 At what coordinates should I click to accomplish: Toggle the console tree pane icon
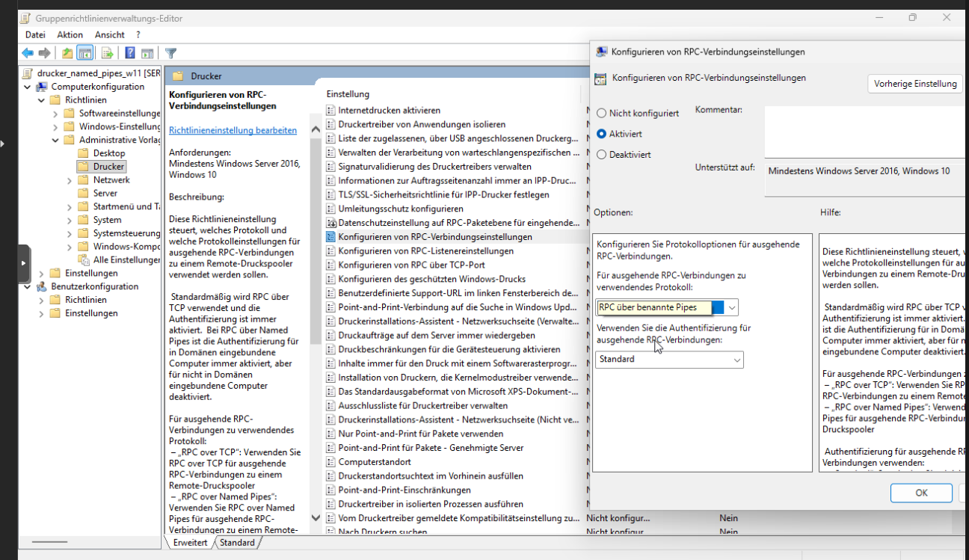(85, 53)
